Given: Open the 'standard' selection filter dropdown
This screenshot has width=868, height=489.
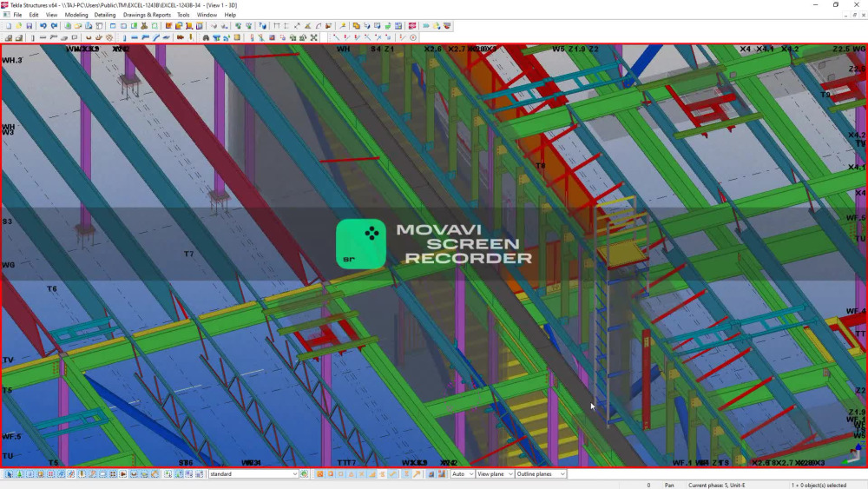Looking at the screenshot, I should tap(253, 474).
